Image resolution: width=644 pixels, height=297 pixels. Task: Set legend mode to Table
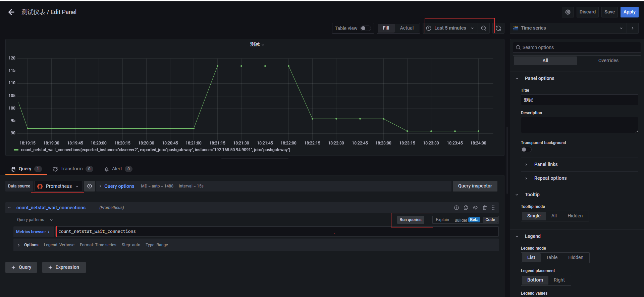tap(551, 257)
